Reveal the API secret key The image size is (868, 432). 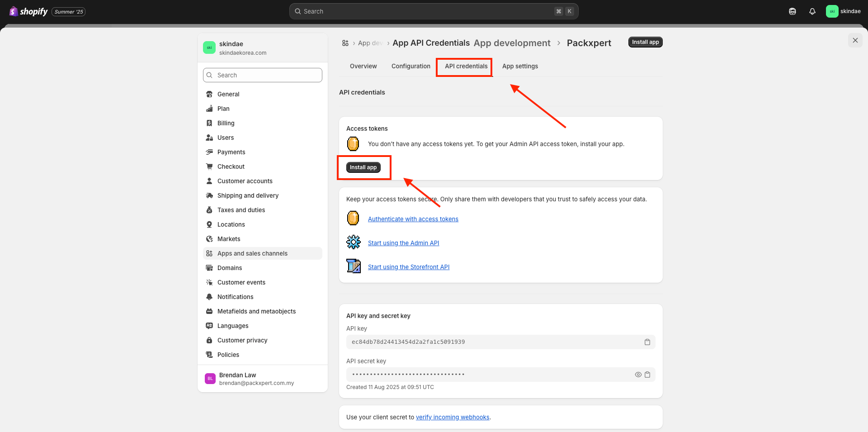coord(638,375)
